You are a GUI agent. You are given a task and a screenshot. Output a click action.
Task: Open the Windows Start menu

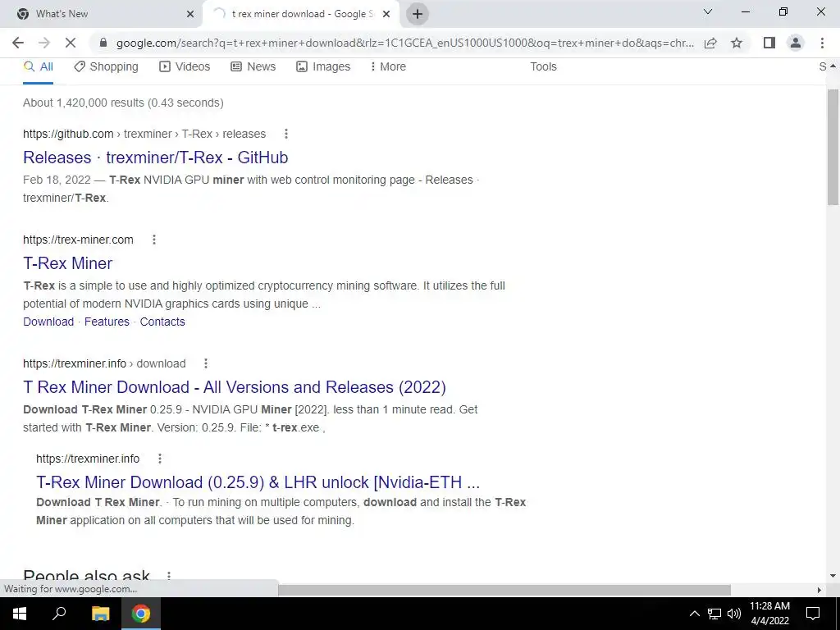click(20, 614)
